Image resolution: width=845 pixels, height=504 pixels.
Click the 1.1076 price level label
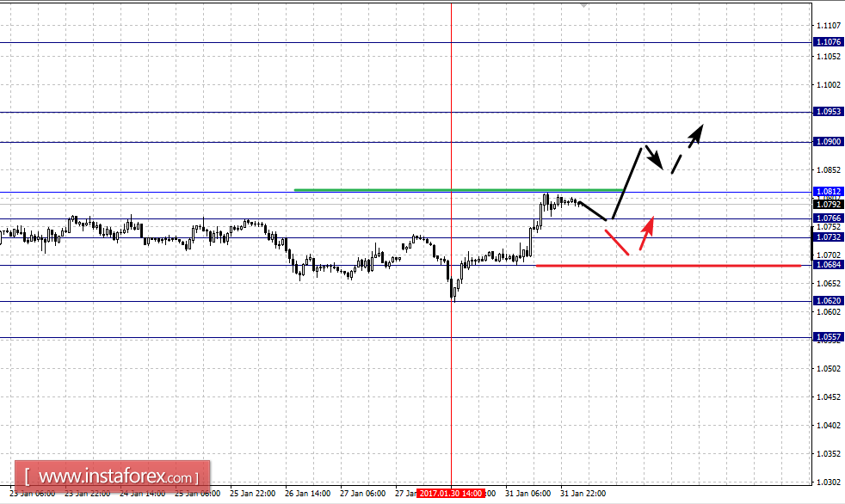[829, 42]
